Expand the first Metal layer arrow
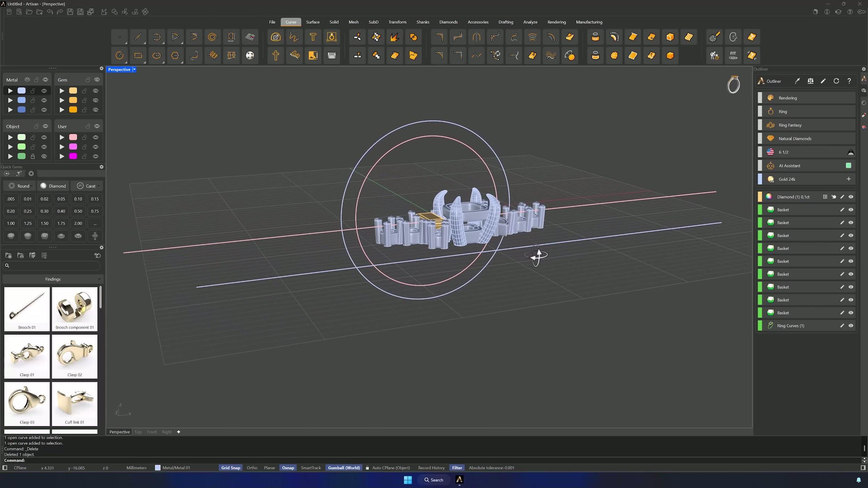Screen dimensions: 868x488 click(x=10, y=91)
